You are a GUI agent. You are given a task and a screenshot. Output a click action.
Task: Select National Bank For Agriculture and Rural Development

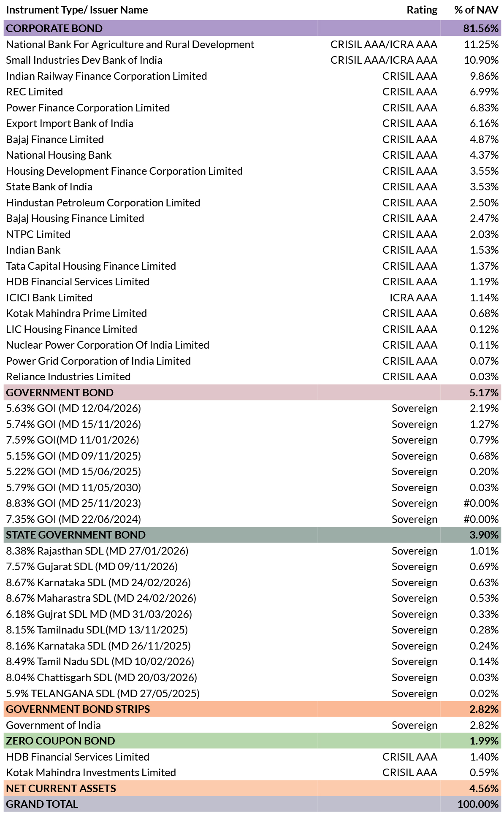coord(130,44)
